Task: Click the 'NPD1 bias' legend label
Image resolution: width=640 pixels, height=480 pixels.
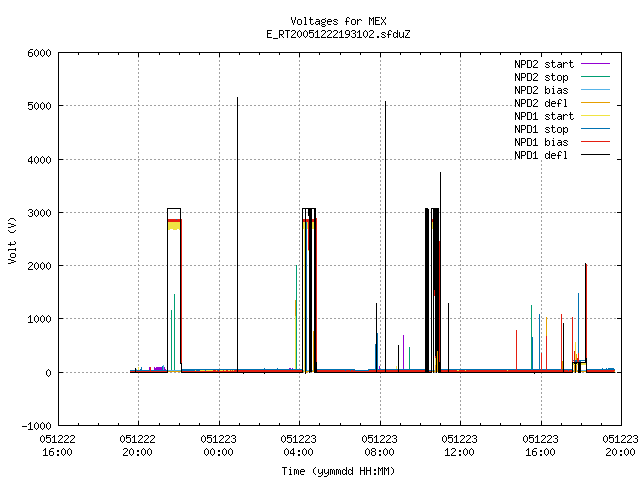Action: point(541,142)
